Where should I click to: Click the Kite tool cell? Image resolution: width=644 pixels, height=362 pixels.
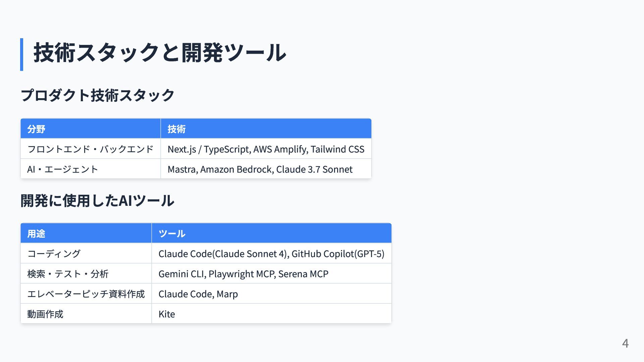click(x=272, y=314)
